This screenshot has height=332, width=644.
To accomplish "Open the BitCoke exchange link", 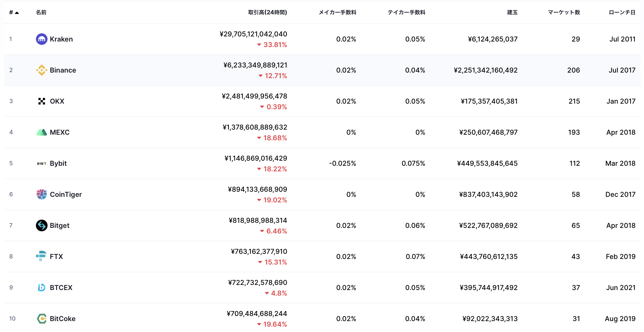I will (63, 318).
